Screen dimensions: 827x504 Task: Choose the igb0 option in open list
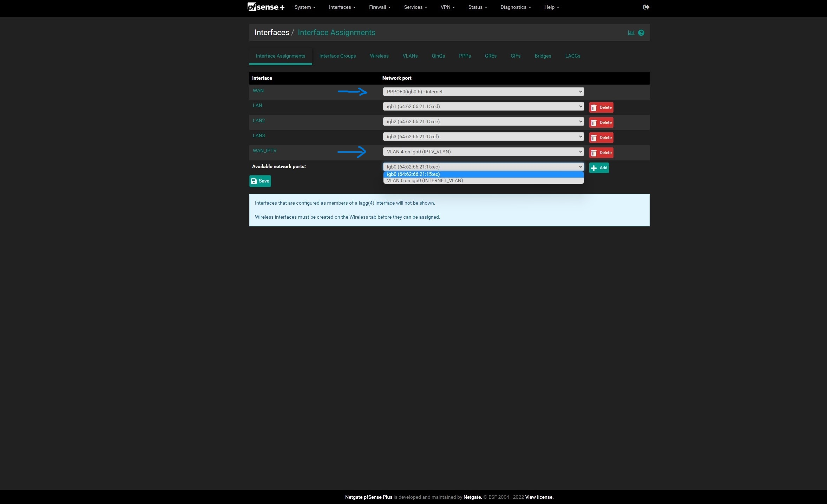[413, 174]
